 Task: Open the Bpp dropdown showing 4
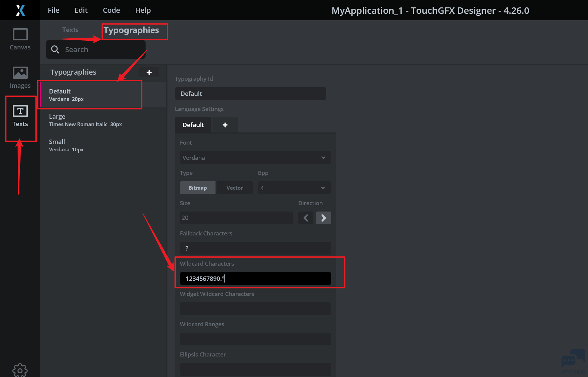point(294,188)
